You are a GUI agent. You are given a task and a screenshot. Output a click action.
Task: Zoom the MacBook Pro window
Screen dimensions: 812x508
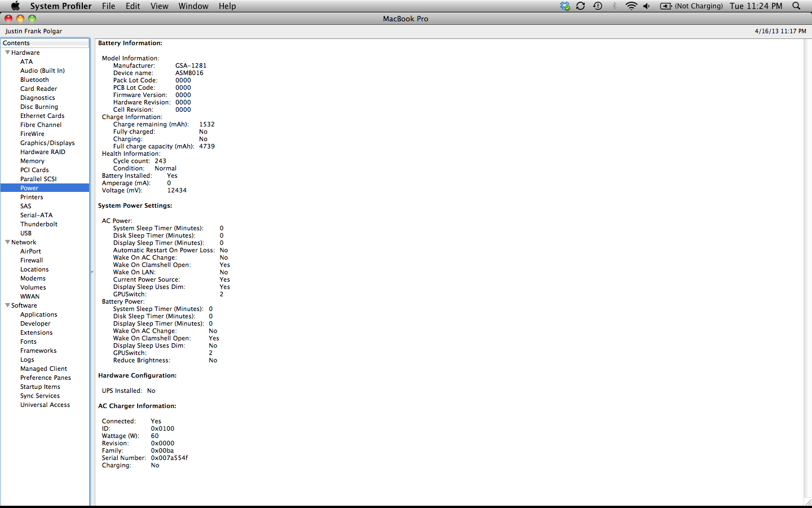click(x=32, y=19)
